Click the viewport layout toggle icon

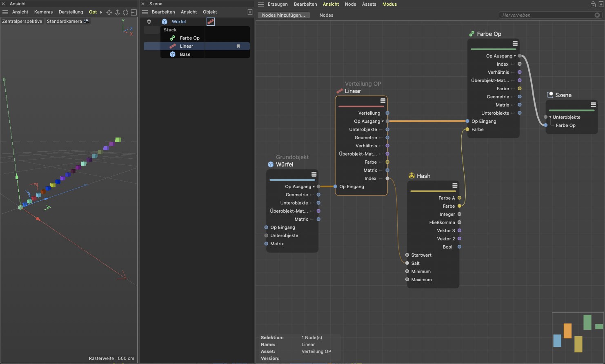133,12
